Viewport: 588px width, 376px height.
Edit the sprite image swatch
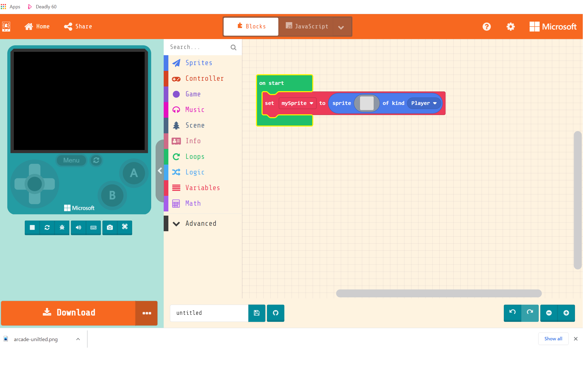click(x=366, y=103)
